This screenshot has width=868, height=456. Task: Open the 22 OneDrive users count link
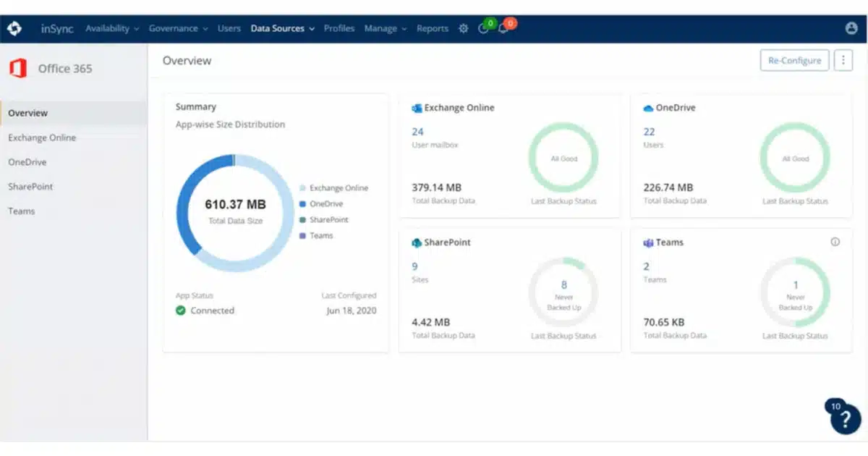649,132
